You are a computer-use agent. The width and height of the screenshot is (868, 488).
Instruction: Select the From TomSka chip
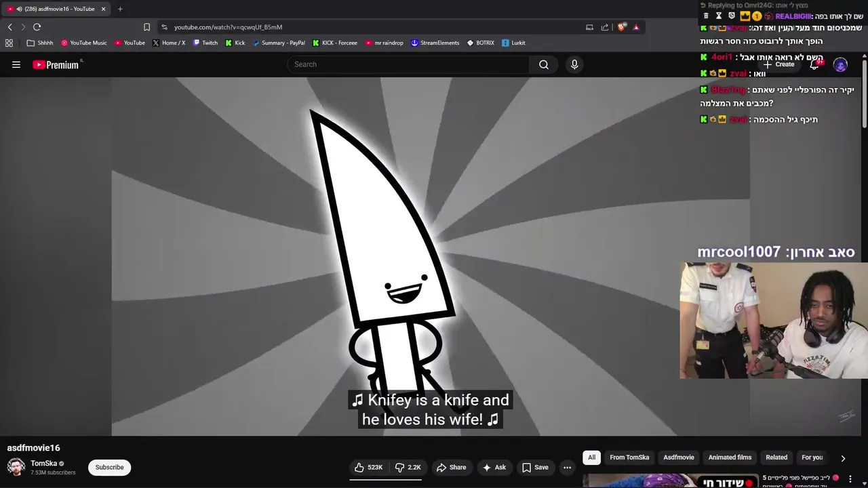click(629, 457)
